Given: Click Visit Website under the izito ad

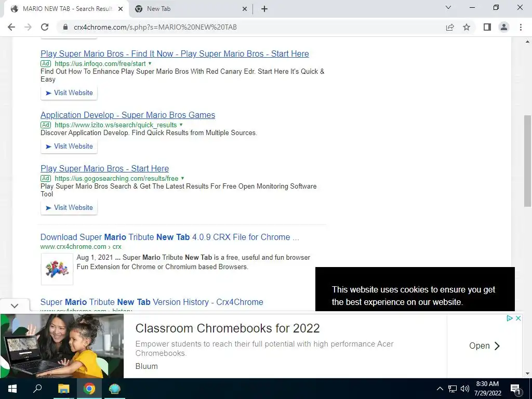Looking at the screenshot, I should click(x=69, y=146).
